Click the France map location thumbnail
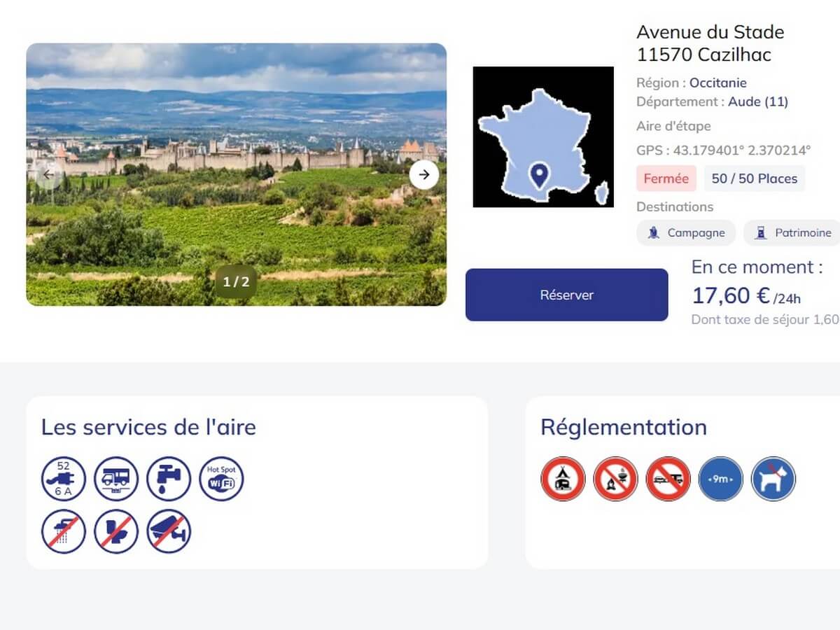840x630 pixels. [543, 136]
